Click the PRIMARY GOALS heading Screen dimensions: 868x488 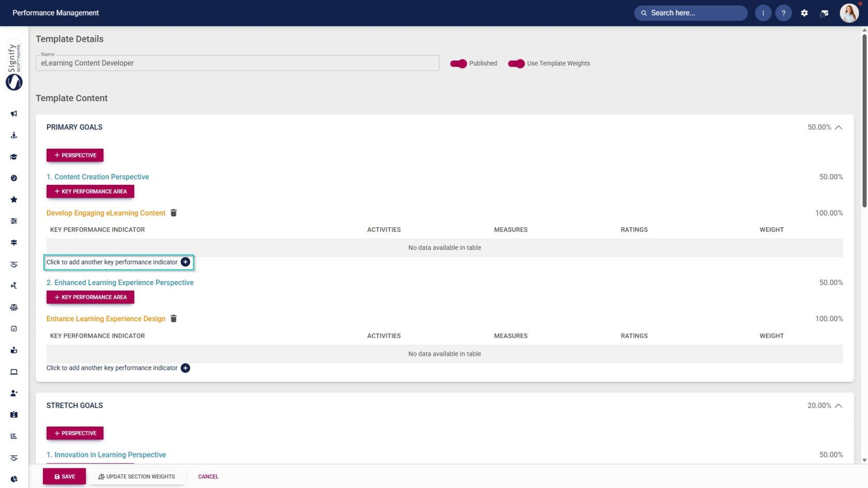click(x=74, y=127)
